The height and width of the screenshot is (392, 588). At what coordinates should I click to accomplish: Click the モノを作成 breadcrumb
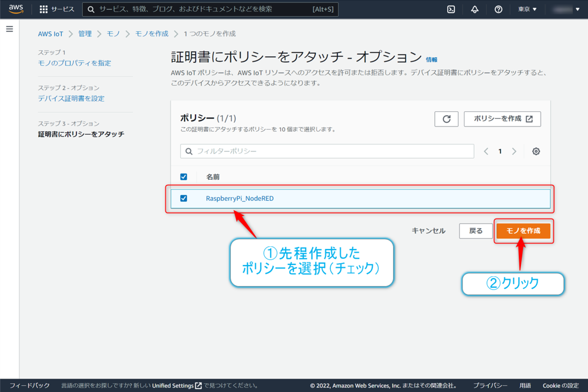click(x=151, y=34)
